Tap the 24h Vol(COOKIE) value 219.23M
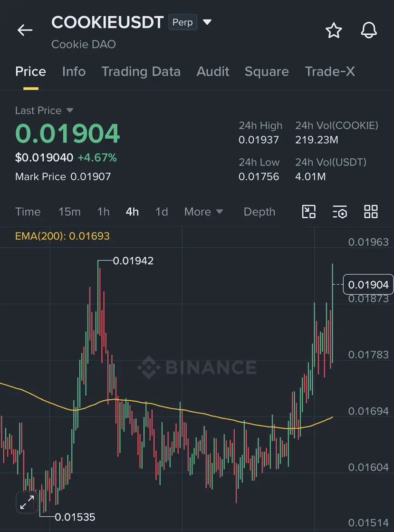Viewport: 394px width, 532px height. tap(317, 140)
